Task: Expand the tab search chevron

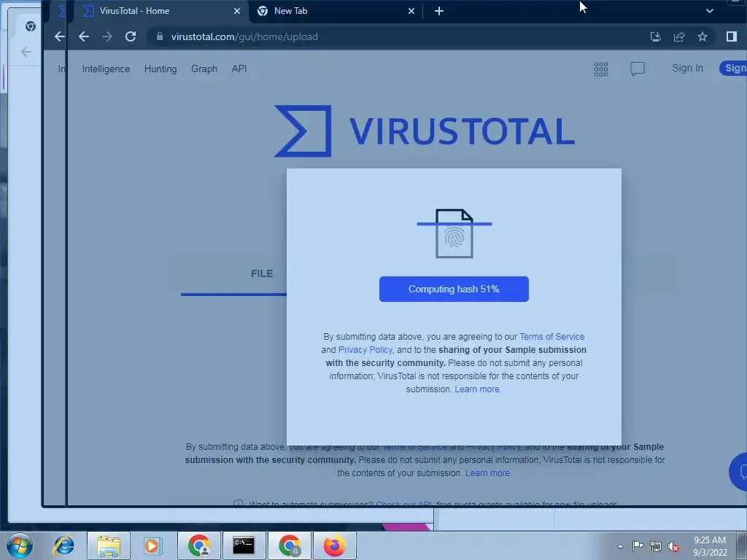Action: 709,11
